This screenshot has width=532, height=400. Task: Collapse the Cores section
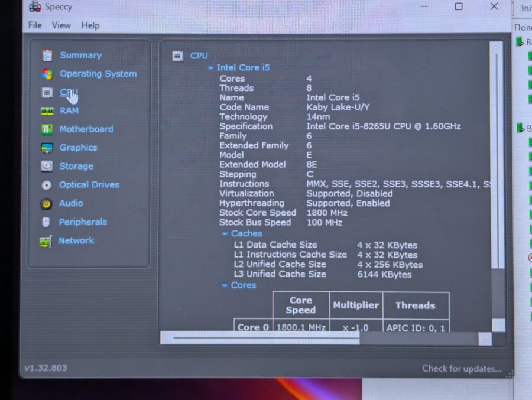224,285
